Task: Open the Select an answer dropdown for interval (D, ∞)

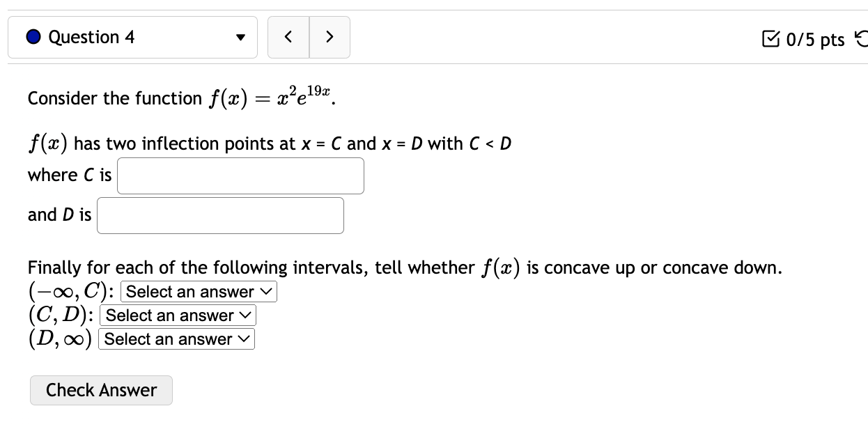Action: coord(176,339)
